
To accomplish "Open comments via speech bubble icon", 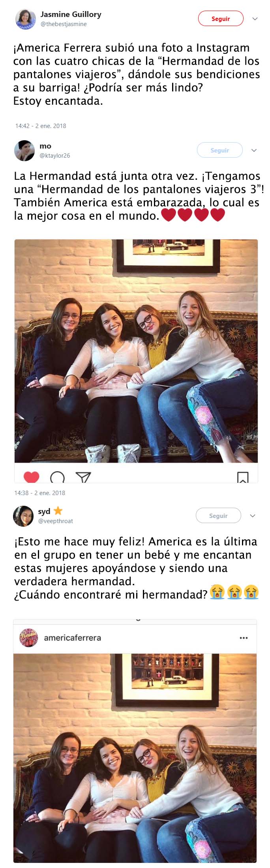I will pyautogui.click(x=58, y=477).
